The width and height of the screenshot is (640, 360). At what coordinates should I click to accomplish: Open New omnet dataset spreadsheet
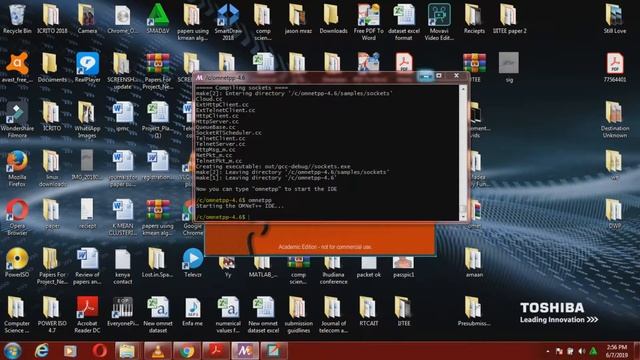tap(158, 315)
